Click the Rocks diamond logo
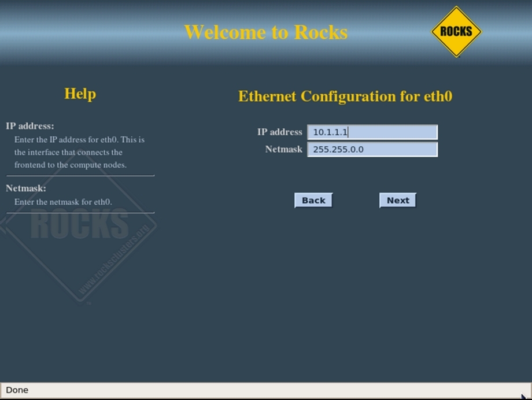The image size is (532, 400). pyautogui.click(x=456, y=32)
